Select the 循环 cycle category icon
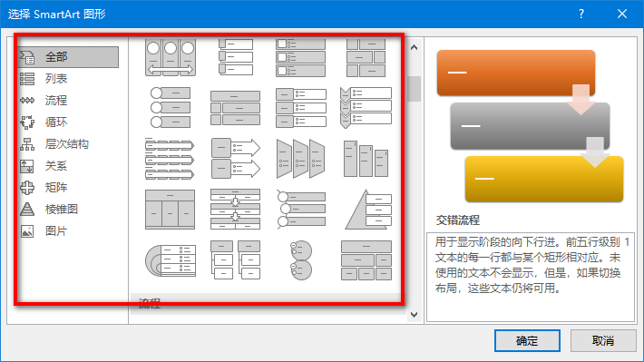The width and height of the screenshot is (644, 362). click(27, 122)
